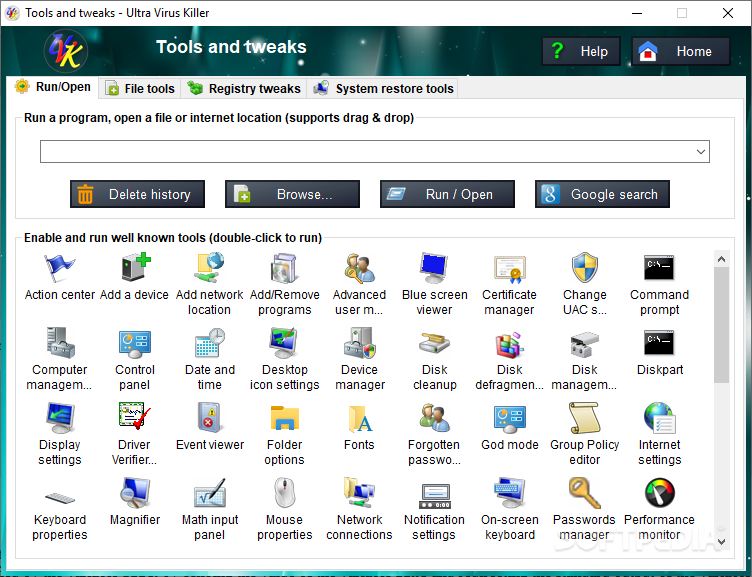Select Add network location icon
752x577 pixels.
[x=210, y=268]
